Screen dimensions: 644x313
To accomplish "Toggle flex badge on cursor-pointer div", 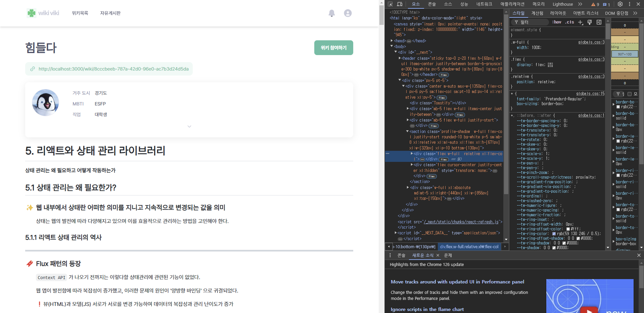I will pyautogui.click(x=431, y=176).
